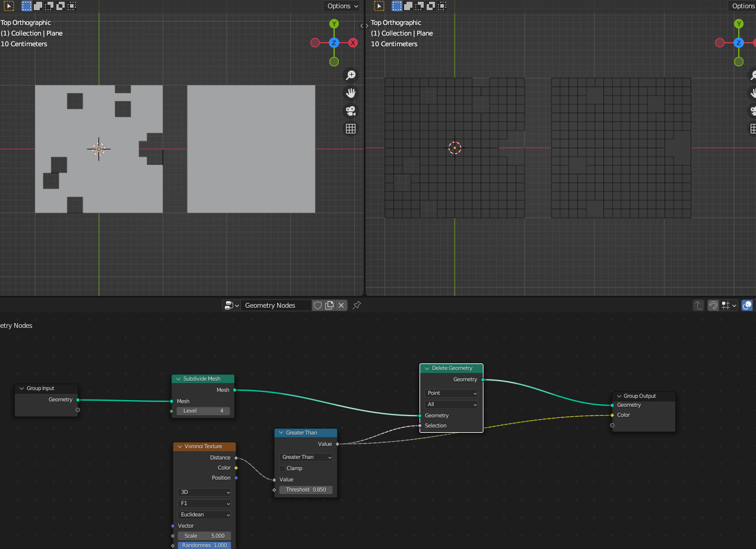Screen dimensions: 756x549
Task: Adjust the Threshold 0.850 slider
Action: (x=306, y=490)
